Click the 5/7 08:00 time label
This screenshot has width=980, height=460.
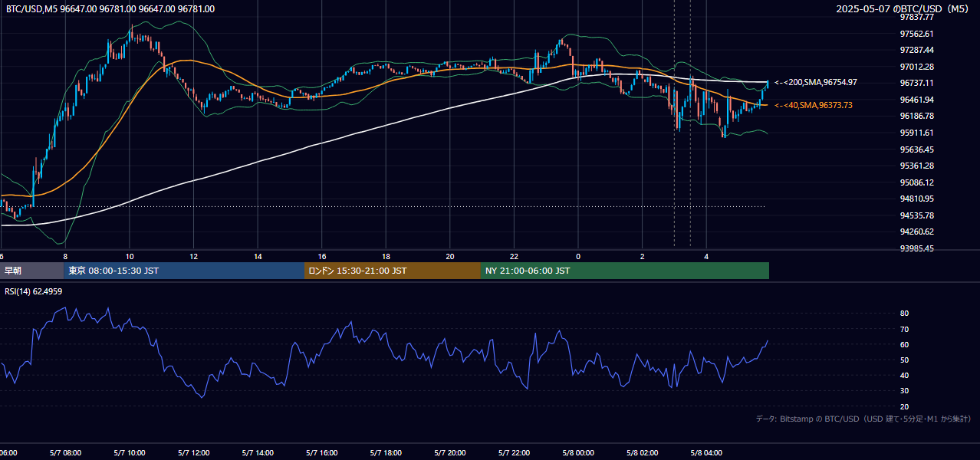tap(65, 453)
